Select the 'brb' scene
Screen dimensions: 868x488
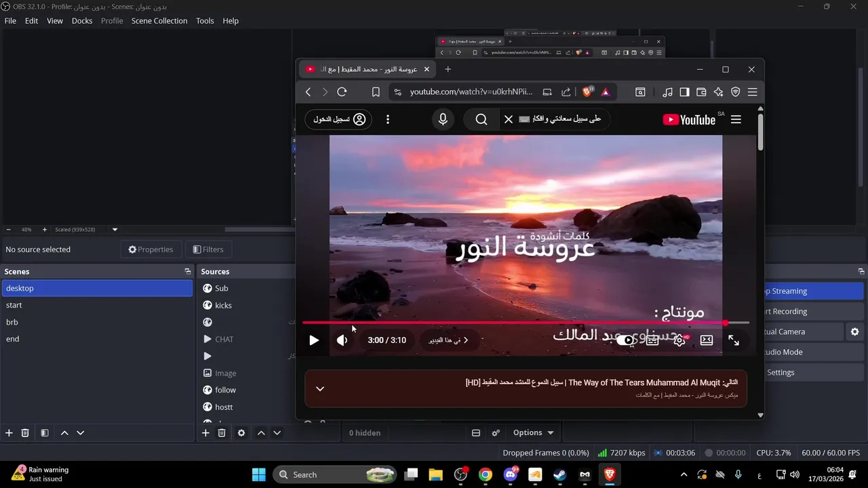coord(97,322)
